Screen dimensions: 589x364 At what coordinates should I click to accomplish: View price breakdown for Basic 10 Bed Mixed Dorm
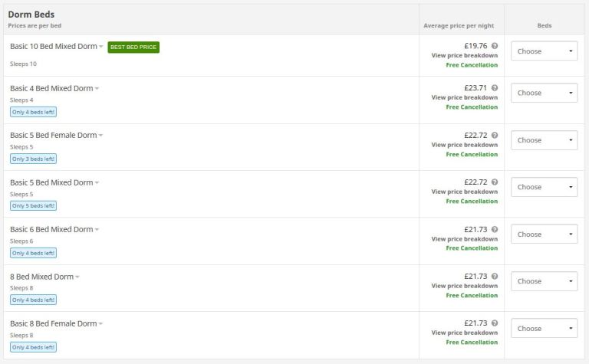[464, 55]
